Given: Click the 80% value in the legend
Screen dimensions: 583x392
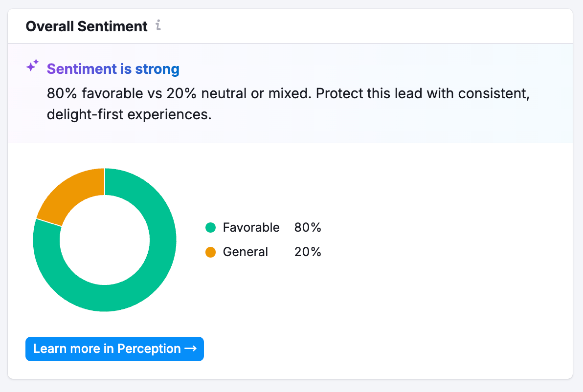Looking at the screenshot, I should 308,227.
